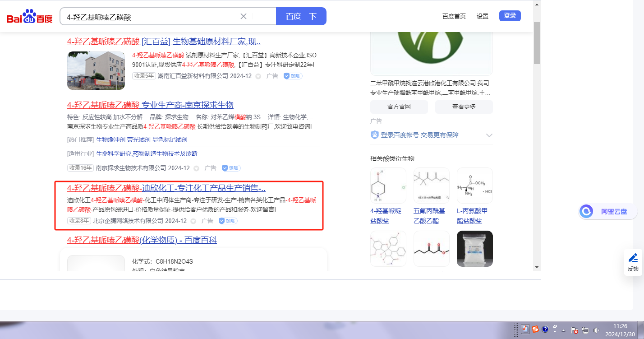644x339 pixels.
Task: Expand the dropdown next to 南京探求生物技术有限公司 2024-12
Action: tap(196, 168)
